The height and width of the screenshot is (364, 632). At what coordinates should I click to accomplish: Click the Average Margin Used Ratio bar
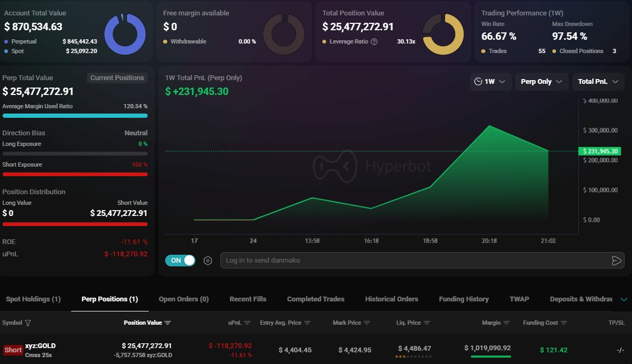click(75, 116)
